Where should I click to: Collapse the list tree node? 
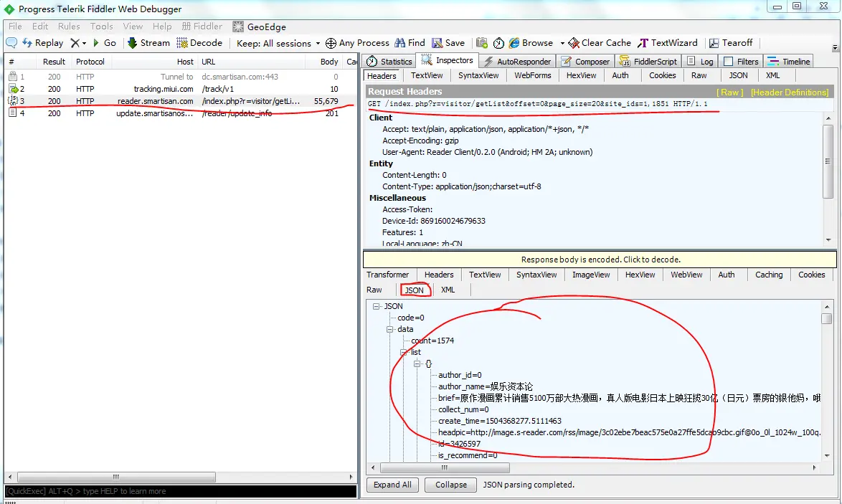tap(403, 352)
